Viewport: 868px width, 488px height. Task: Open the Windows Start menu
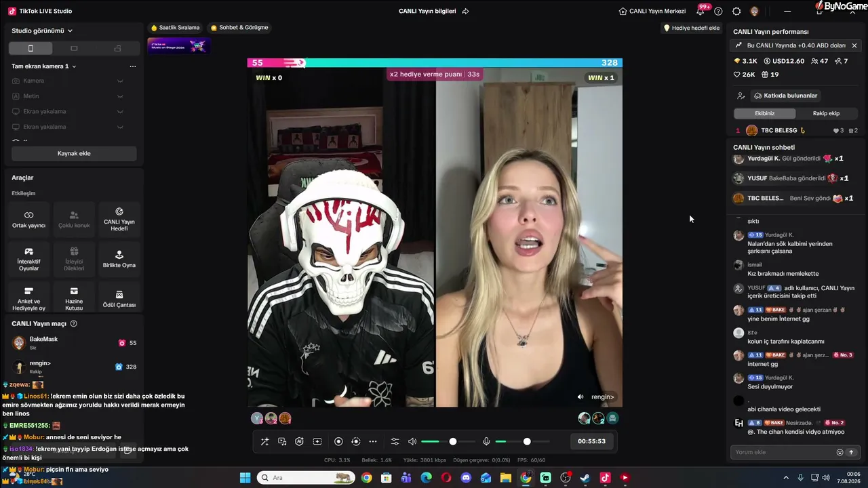point(245,478)
